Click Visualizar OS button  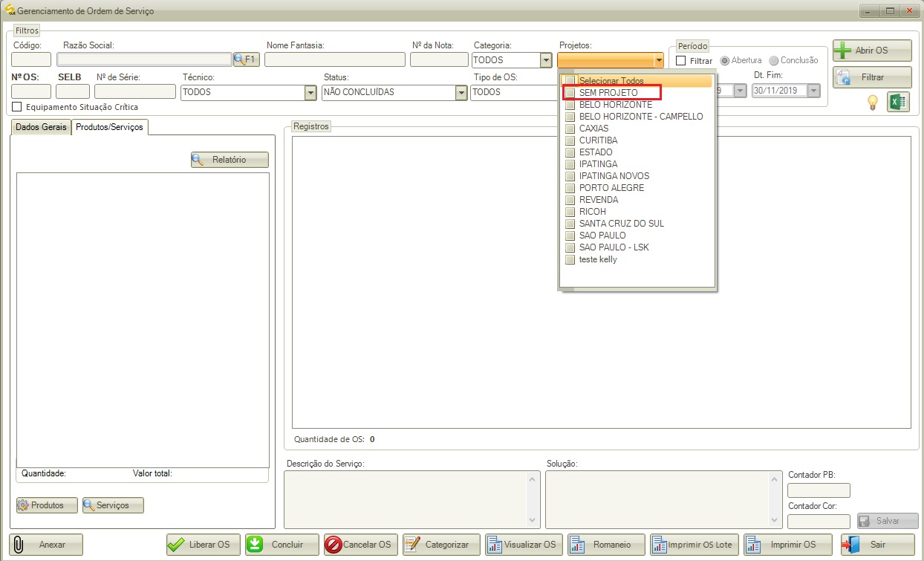pos(523,545)
